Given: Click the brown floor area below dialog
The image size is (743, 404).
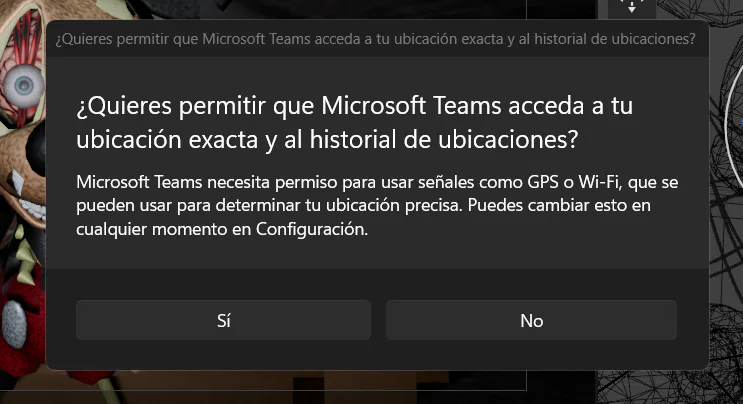Looking at the screenshot, I should click(284, 386).
